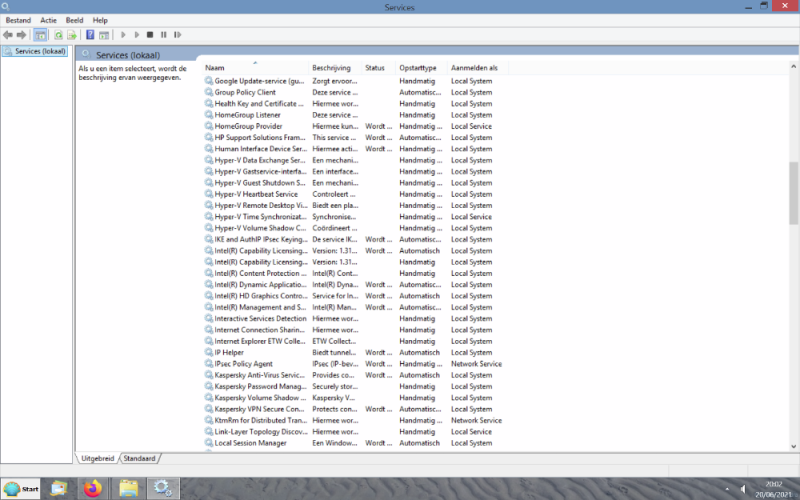Image resolution: width=800 pixels, height=500 pixels.
Task: Click the Back arrow in toolbar
Action: [8, 35]
